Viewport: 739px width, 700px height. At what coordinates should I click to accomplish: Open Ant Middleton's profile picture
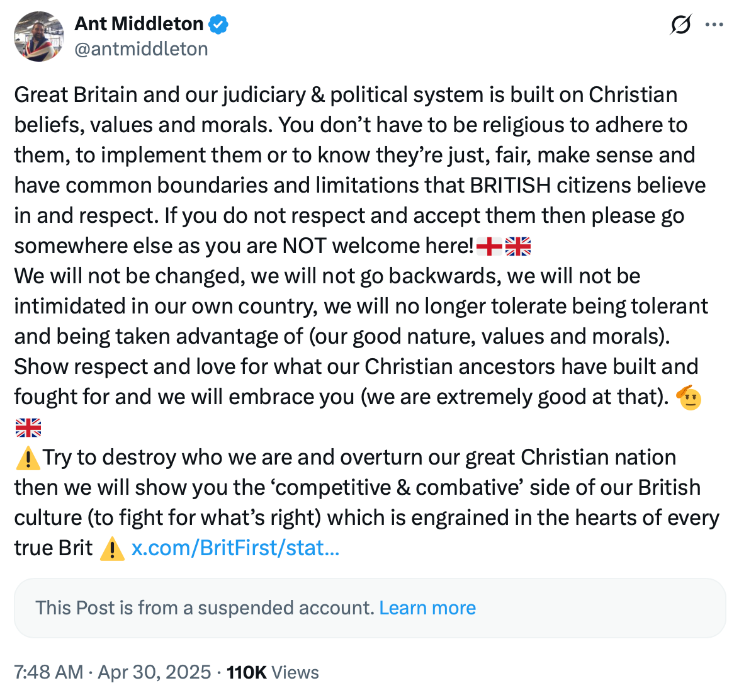39,37
